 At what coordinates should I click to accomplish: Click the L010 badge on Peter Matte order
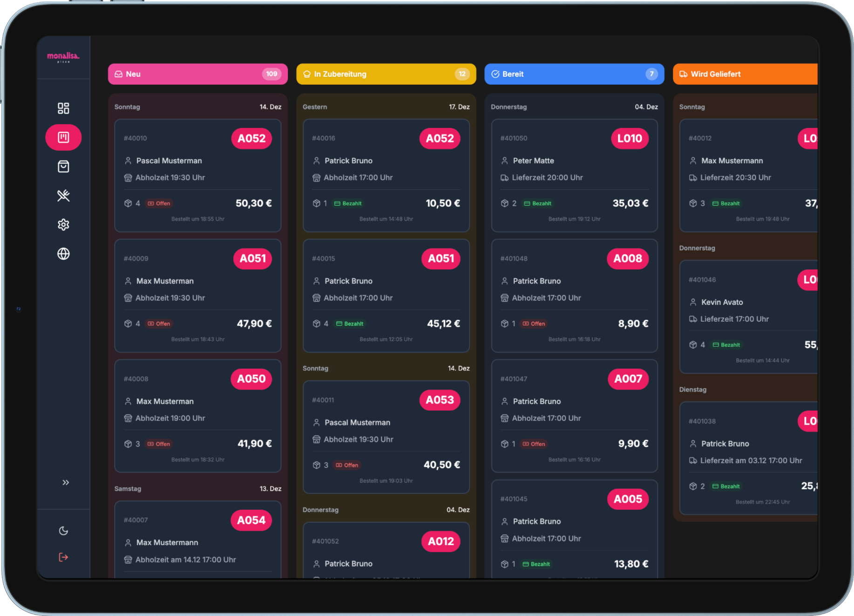point(629,138)
